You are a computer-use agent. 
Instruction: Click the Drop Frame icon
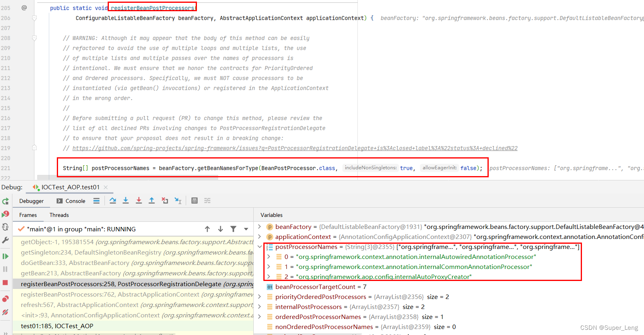(x=165, y=201)
